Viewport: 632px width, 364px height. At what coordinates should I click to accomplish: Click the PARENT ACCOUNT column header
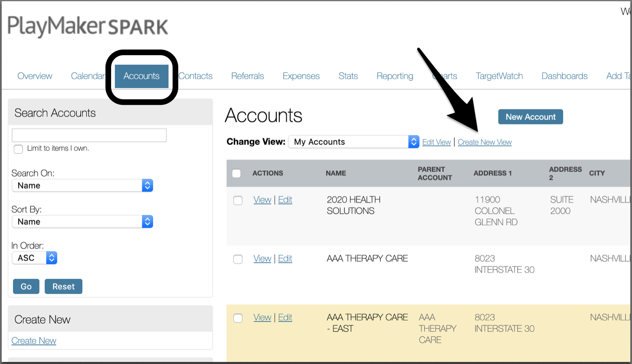pyautogui.click(x=435, y=173)
